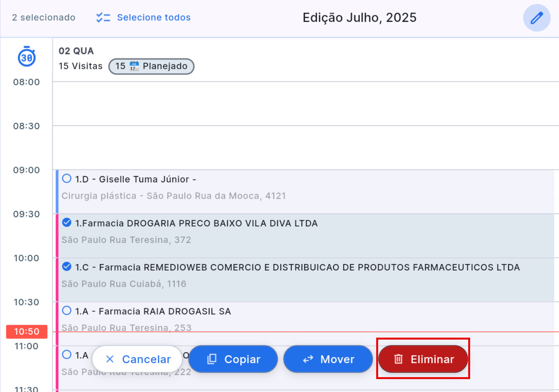
Task: Click the trash icon on Eliminar
Action: click(398, 359)
